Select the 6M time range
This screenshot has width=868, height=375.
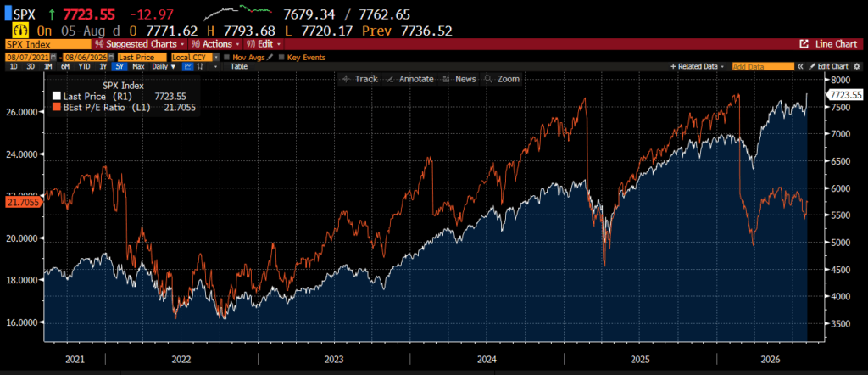tap(65, 66)
